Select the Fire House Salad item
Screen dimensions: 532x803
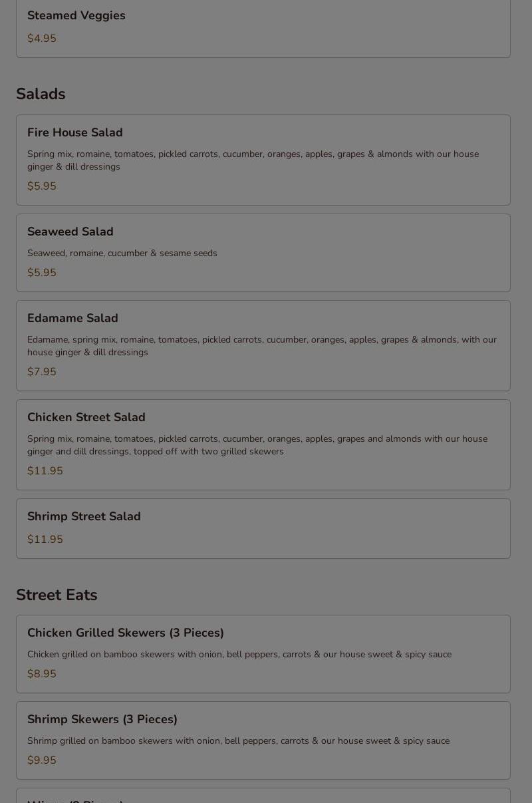(x=75, y=132)
